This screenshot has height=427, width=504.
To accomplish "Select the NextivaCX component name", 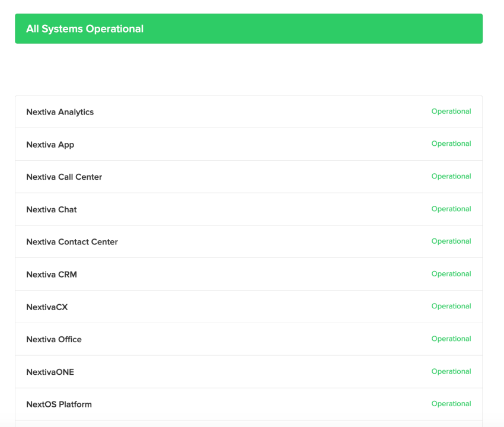I will click(47, 307).
